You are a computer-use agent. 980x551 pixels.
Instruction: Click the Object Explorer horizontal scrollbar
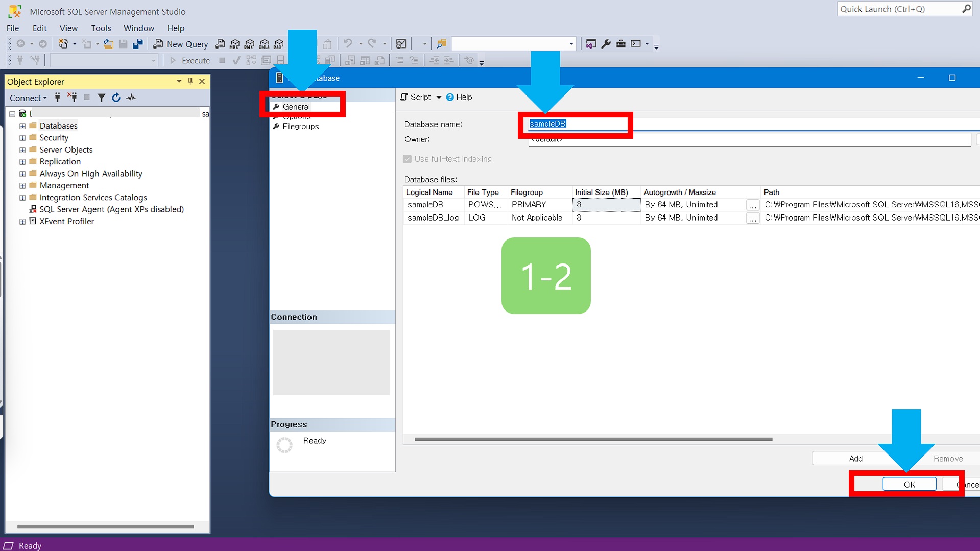pos(105,526)
